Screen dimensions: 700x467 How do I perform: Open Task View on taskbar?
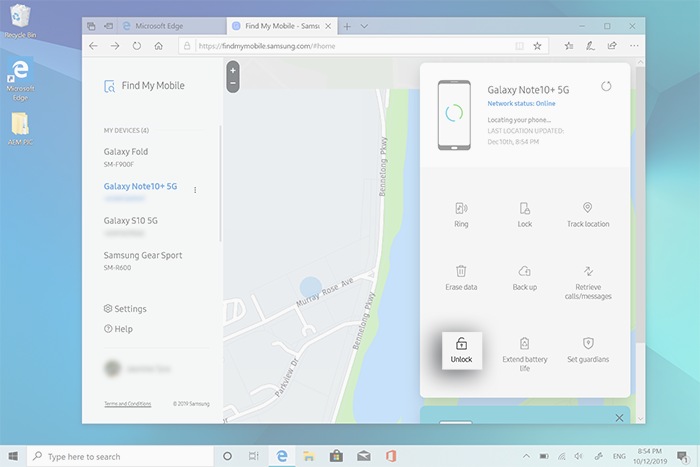(x=254, y=456)
